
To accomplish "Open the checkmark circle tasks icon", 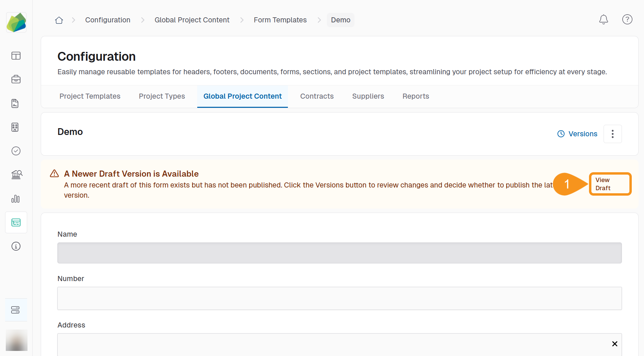I will click(x=16, y=151).
